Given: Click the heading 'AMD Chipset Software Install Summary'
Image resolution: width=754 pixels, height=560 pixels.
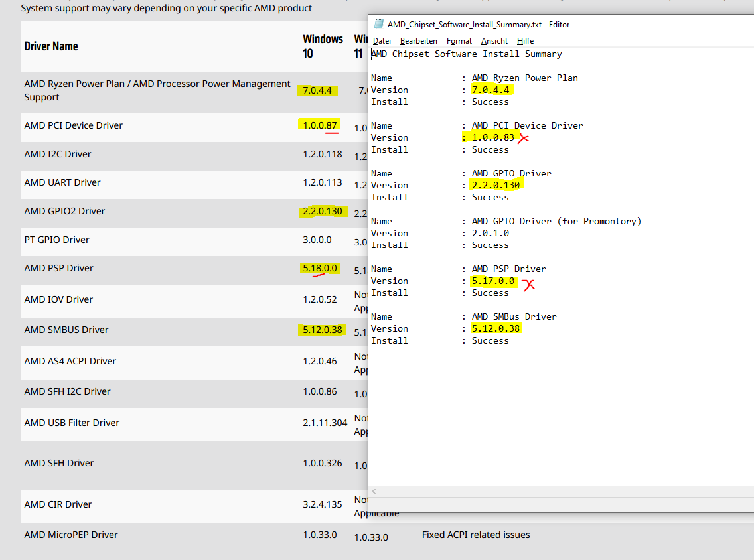Looking at the screenshot, I should click(467, 54).
